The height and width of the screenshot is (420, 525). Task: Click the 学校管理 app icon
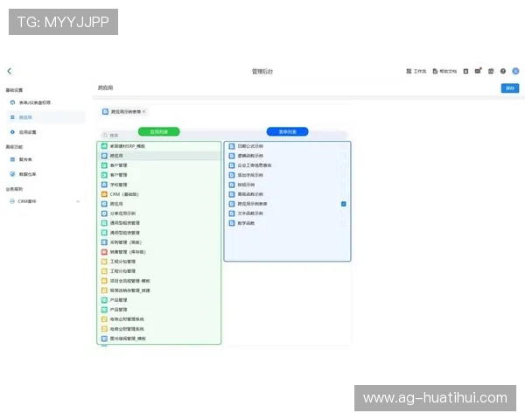click(104, 185)
